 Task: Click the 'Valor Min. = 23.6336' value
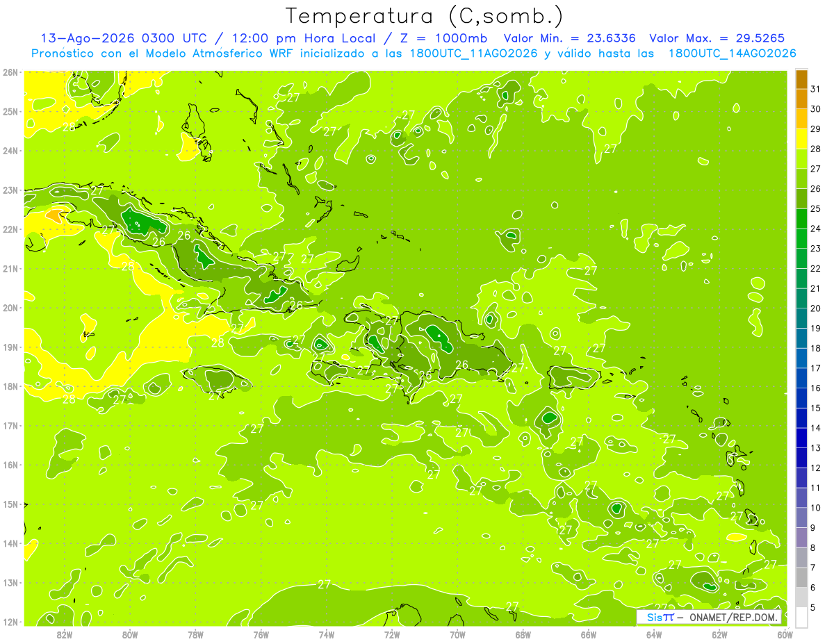pos(569,38)
